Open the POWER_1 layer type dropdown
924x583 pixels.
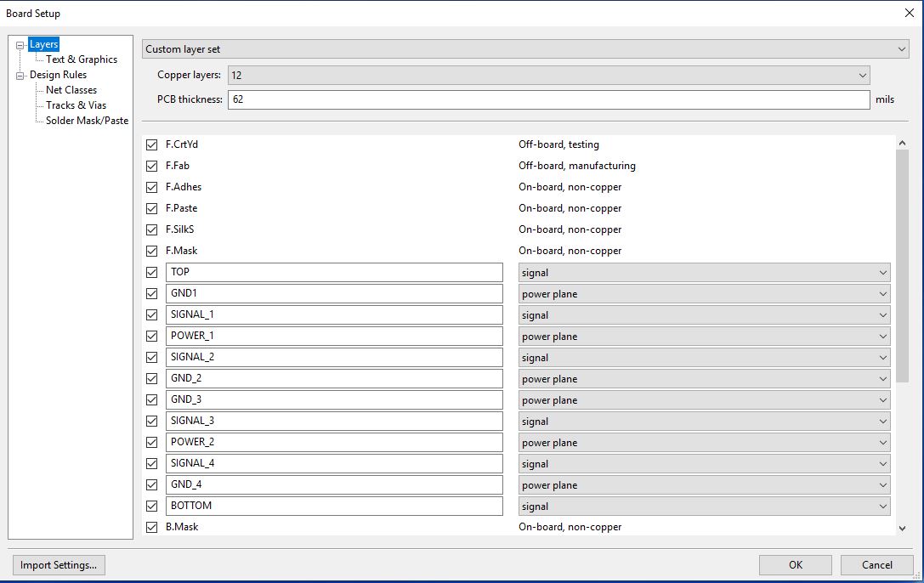click(704, 337)
